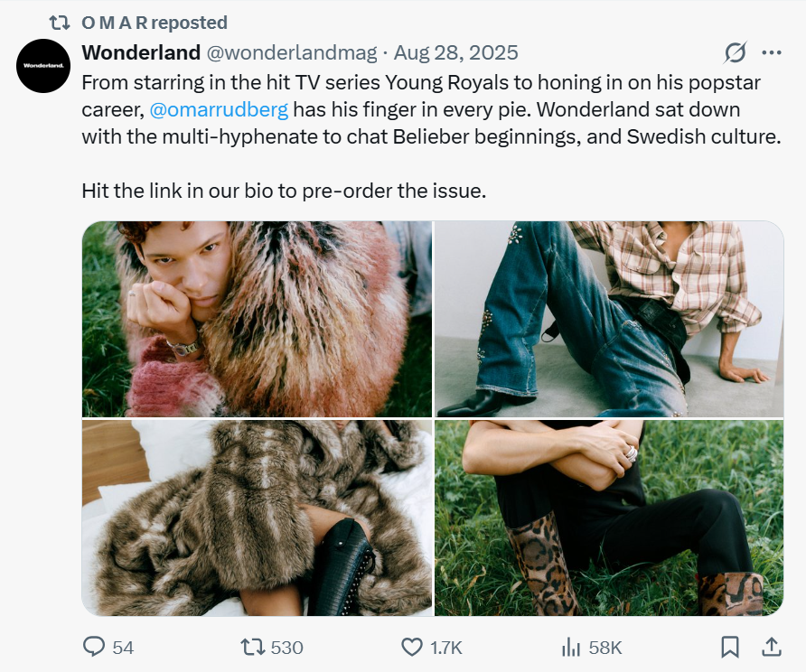Open the plaid shirt and jeans photo
The width and height of the screenshot is (806, 672).
(609, 319)
